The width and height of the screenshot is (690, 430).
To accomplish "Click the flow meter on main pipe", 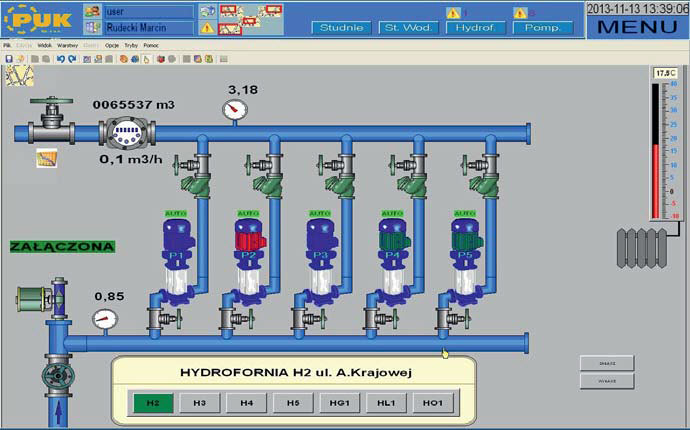I will click(x=124, y=132).
